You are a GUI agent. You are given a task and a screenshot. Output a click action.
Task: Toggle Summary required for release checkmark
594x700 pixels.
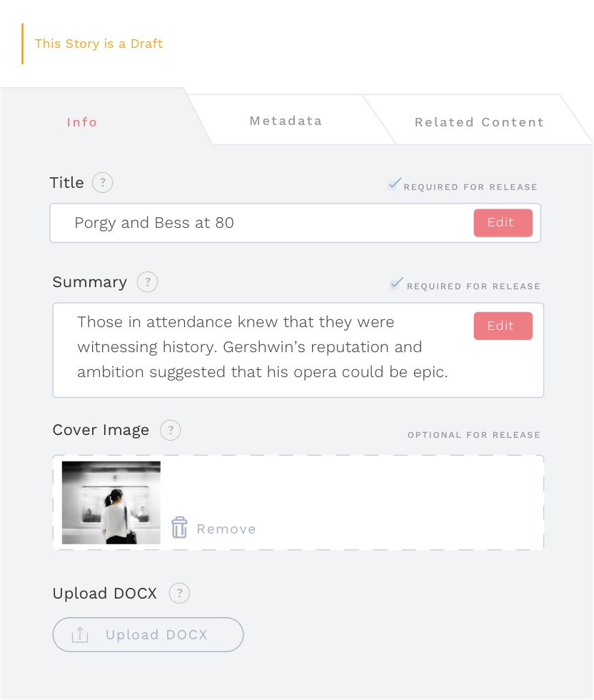(396, 284)
